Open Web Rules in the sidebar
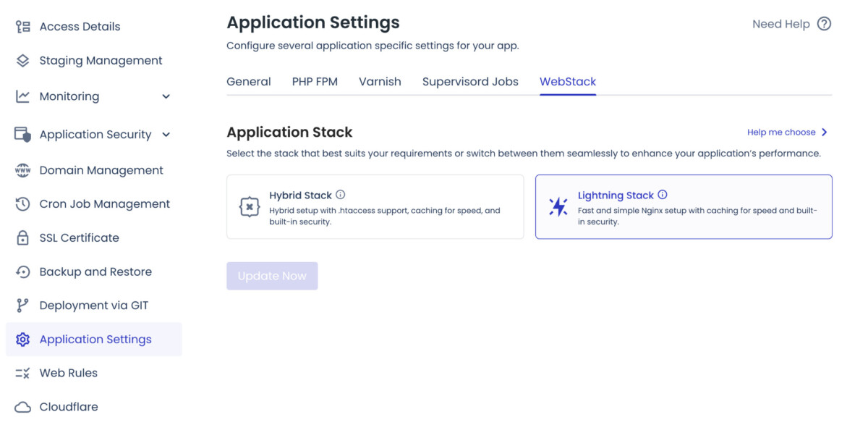868x425 pixels. tap(68, 373)
